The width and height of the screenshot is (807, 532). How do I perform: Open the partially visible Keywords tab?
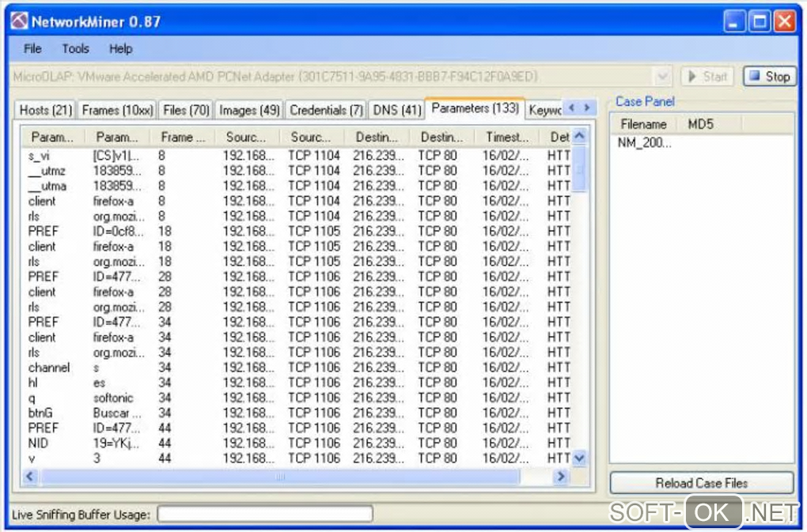point(544,110)
